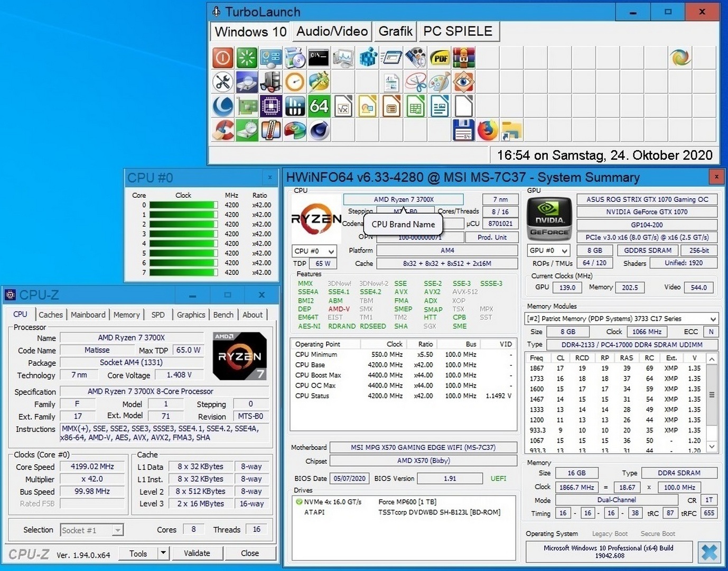Open LibreOffice Impress presentation icon
Screen dimensions: 728x571
[x=391, y=106]
